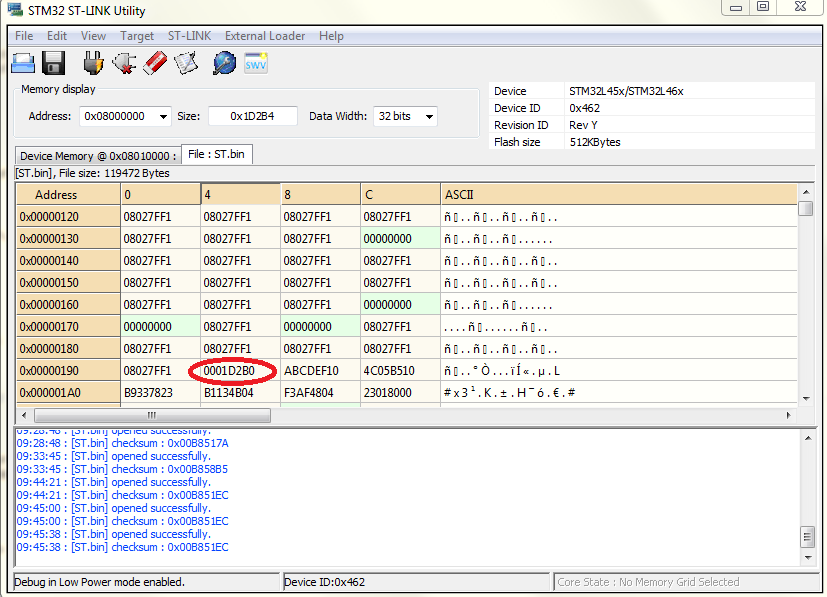Click the column 8 header
The width and height of the screenshot is (827, 597).
(321, 195)
